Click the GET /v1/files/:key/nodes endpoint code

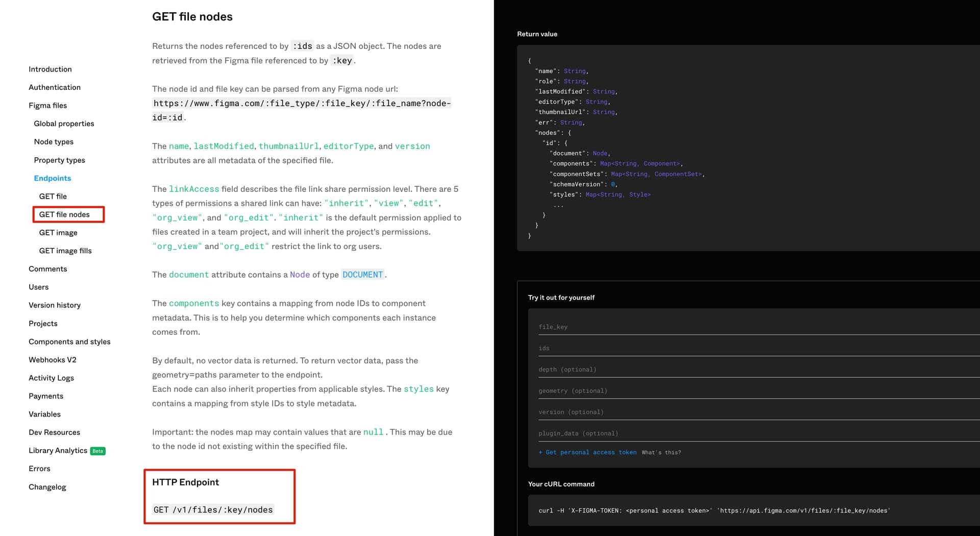click(213, 509)
